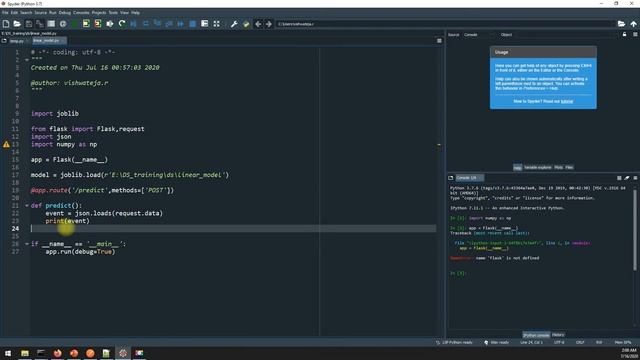Re-run last script icon
The height and width of the screenshot is (360, 640).
pyautogui.click(x=122, y=24)
